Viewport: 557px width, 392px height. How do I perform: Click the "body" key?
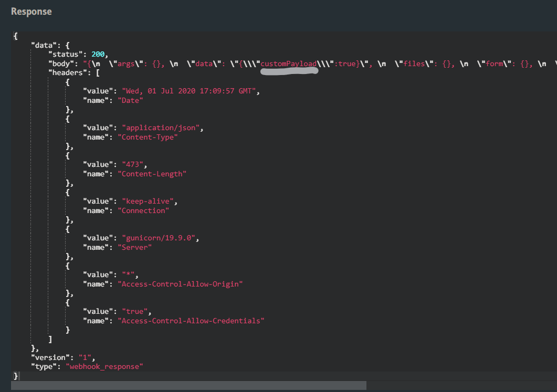[x=61, y=63]
